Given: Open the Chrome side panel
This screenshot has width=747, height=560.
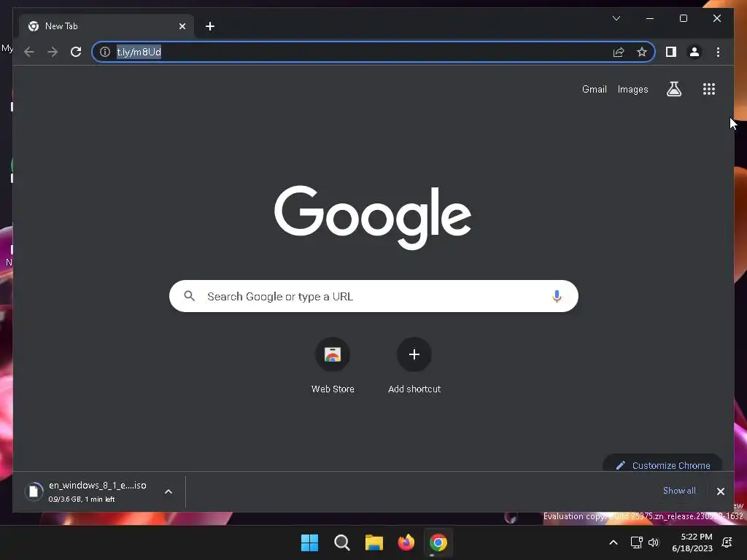Looking at the screenshot, I should tap(671, 52).
